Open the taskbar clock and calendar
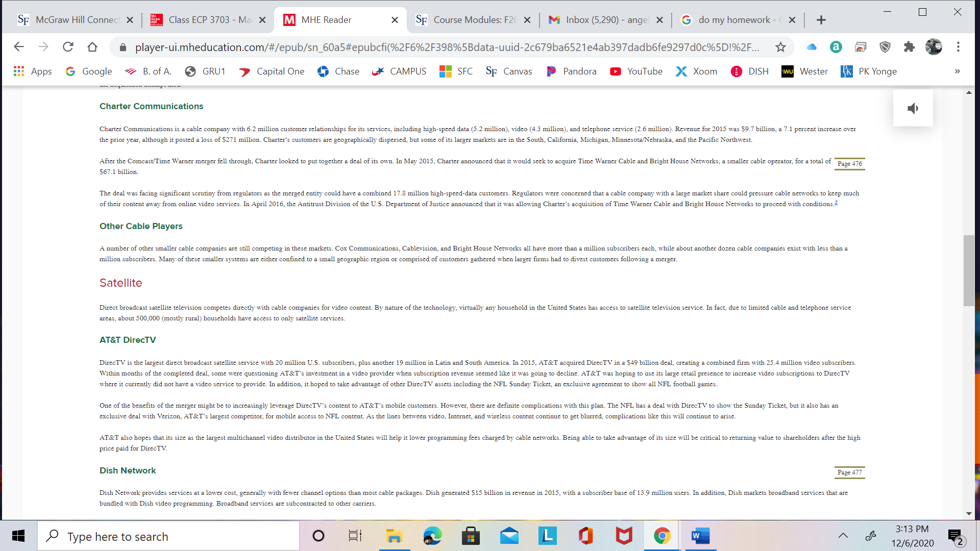This screenshot has height=551, width=980. point(913,536)
